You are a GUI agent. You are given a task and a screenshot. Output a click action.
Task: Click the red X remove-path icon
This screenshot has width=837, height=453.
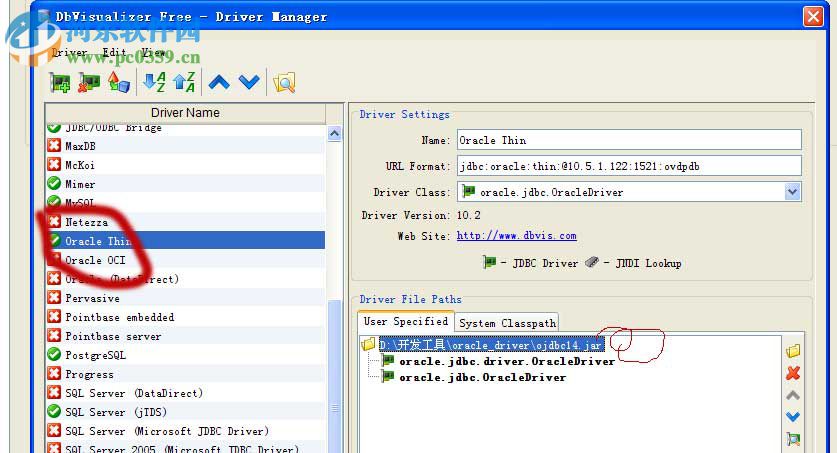click(793, 373)
